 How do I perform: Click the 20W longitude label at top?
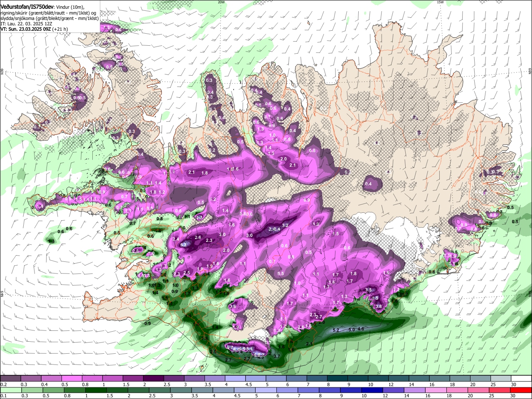point(222,2)
